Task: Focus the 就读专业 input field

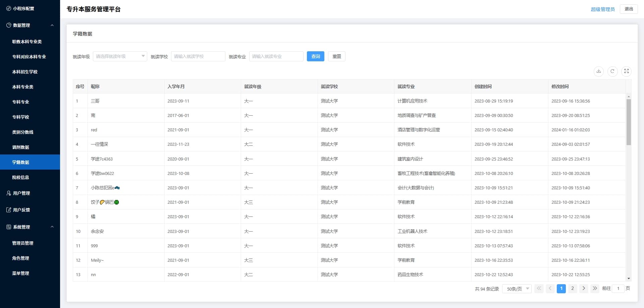Action: (x=276, y=56)
